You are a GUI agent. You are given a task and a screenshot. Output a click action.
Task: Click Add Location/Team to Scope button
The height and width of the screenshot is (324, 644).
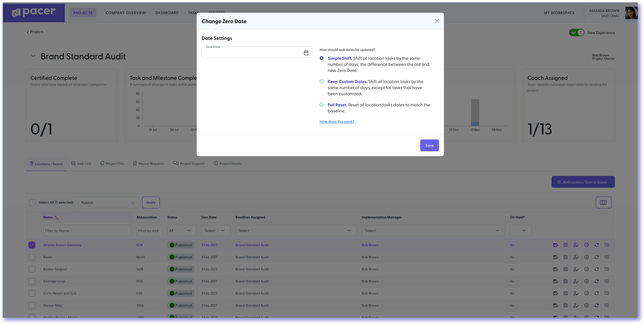[x=583, y=182]
